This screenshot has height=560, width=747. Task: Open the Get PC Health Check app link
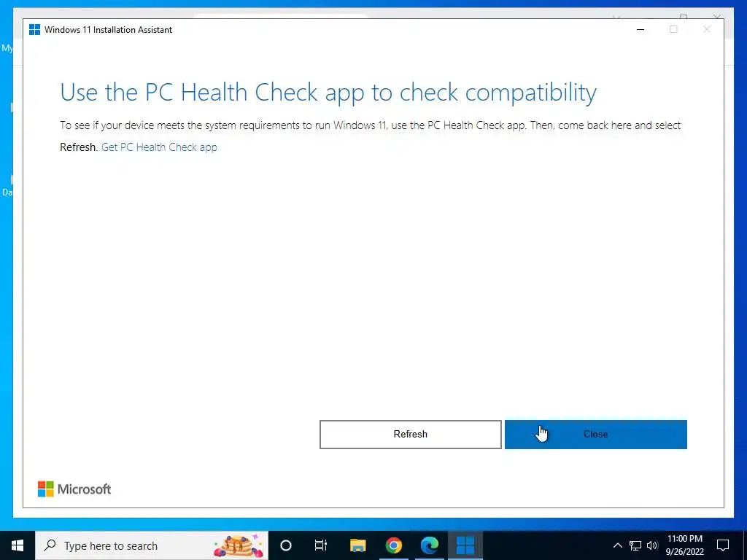coord(159,147)
